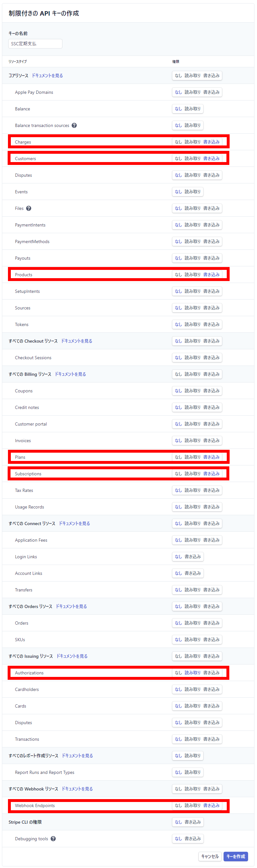
Task: Choose 書き込み for Stripe CLI の権限
Action: point(192,822)
